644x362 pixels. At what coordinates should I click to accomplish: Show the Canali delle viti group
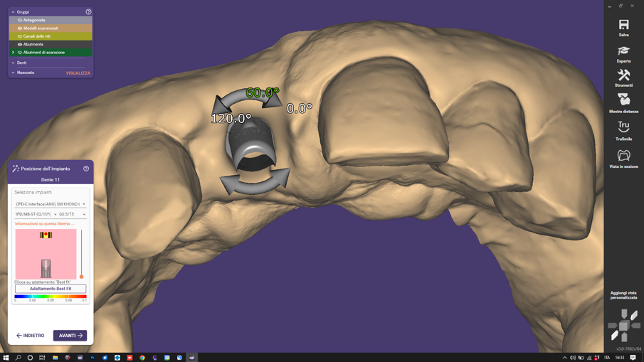tap(20, 36)
